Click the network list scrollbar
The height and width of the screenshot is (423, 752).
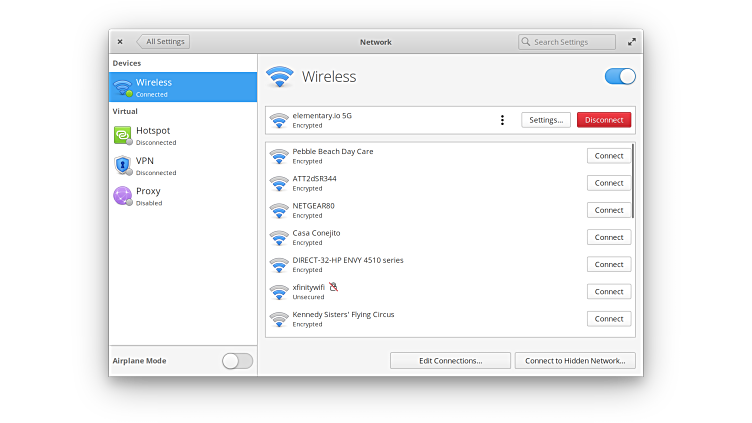click(x=633, y=182)
